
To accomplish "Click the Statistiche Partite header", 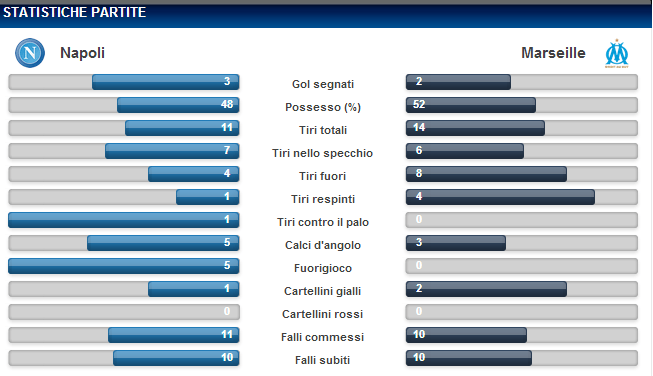I will (75, 12).
